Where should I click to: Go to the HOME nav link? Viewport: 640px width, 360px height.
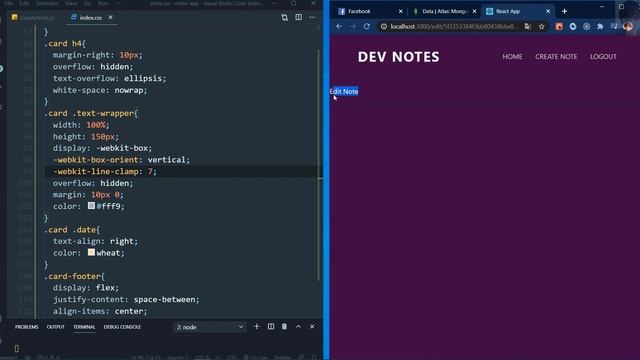tap(512, 57)
